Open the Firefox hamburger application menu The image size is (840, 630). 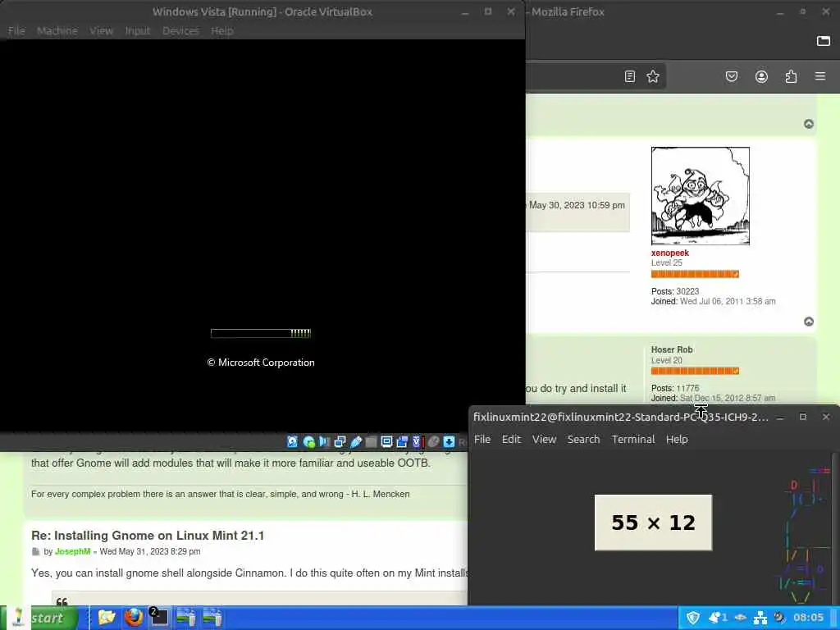tap(820, 76)
